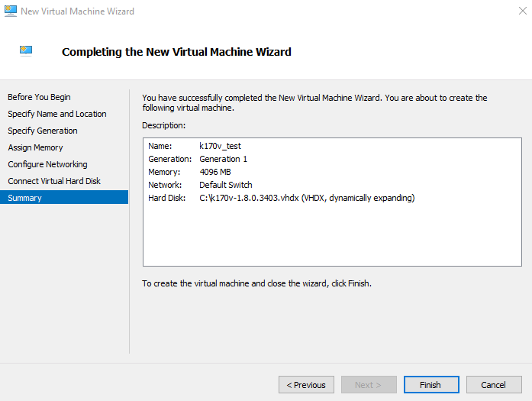Click the VM name k170v_test
This screenshot has height=401, width=532.
tap(220, 146)
